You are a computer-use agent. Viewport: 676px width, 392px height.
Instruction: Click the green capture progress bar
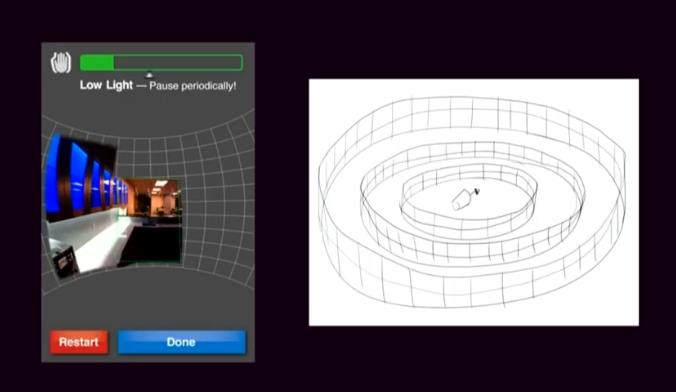161,63
